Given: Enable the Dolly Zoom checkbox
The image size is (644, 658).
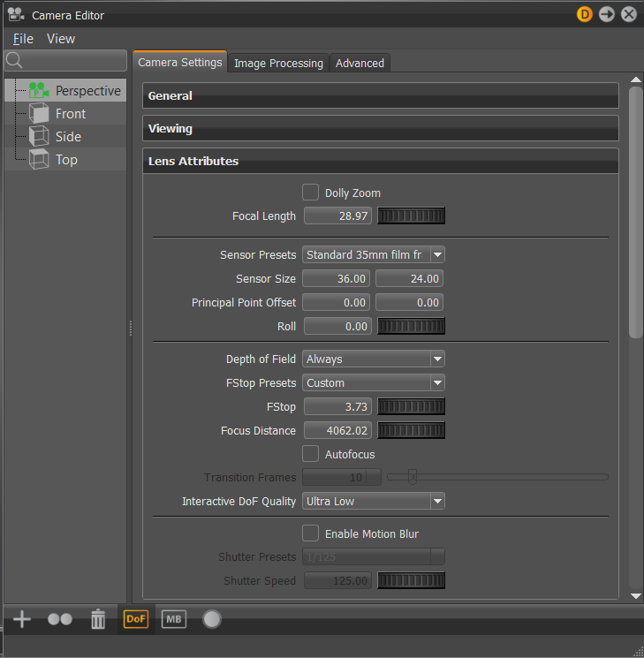Looking at the screenshot, I should 310,193.
